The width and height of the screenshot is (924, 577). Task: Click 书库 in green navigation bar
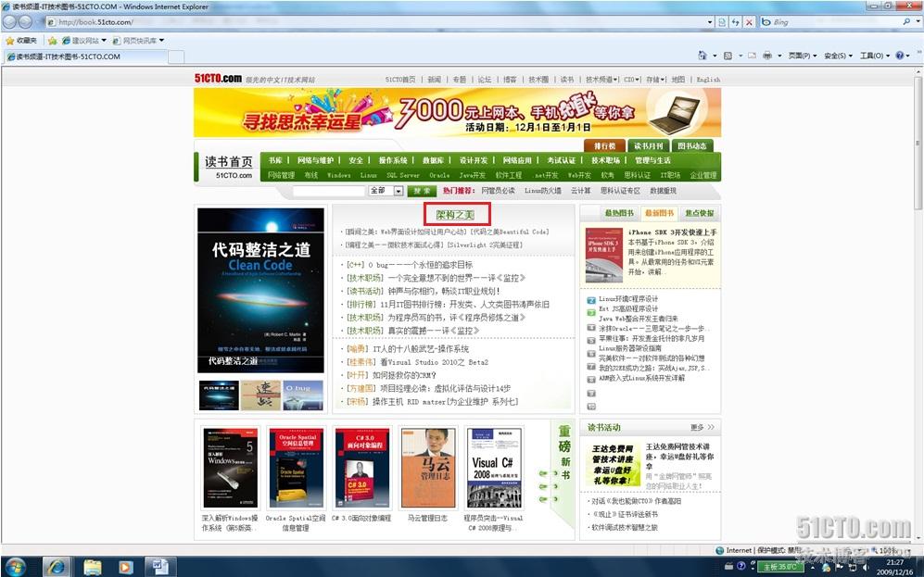click(275, 160)
